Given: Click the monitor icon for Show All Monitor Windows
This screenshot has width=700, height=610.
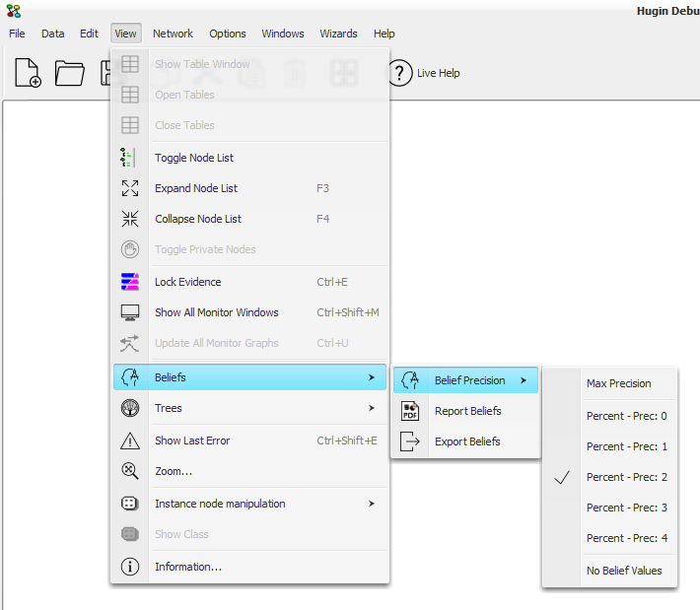Looking at the screenshot, I should click(130, 312).
